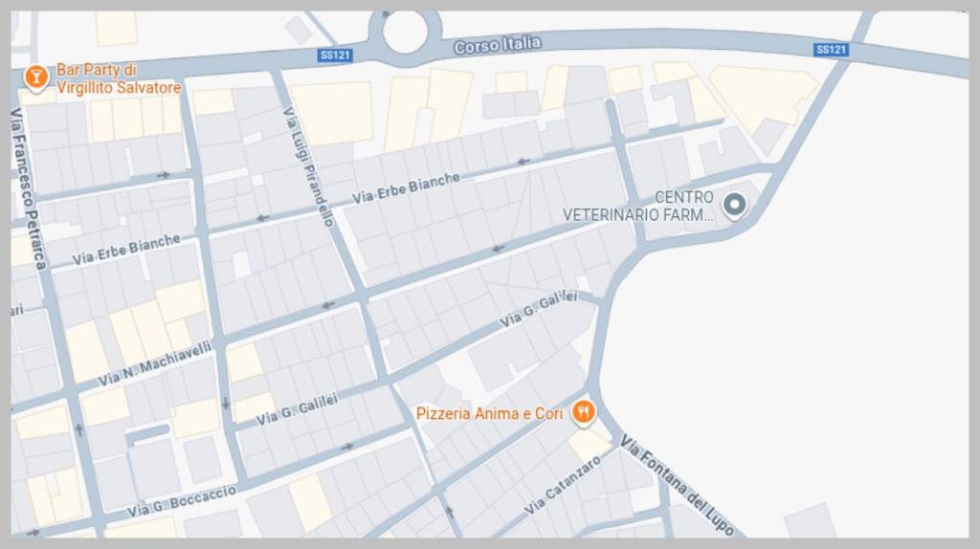The width and height of the screenshot is (980, 549).
Task: Click the upper-right Via G. Galilei label
Action: (538, 309)
